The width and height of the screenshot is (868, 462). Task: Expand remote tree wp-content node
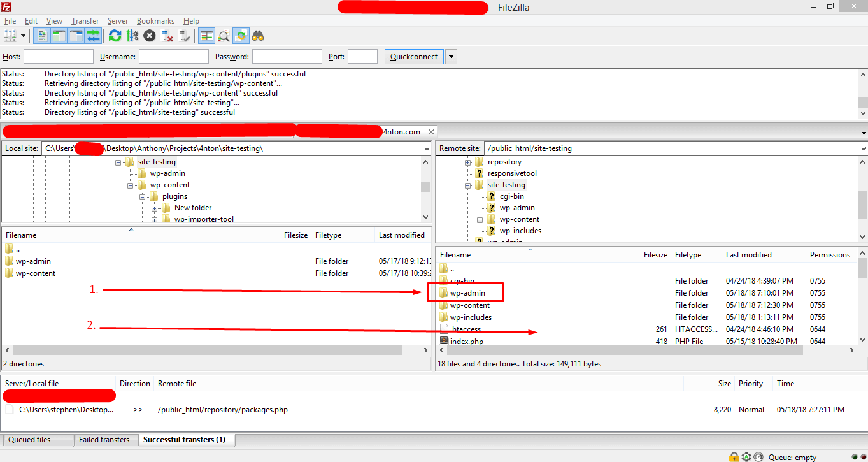480,219
